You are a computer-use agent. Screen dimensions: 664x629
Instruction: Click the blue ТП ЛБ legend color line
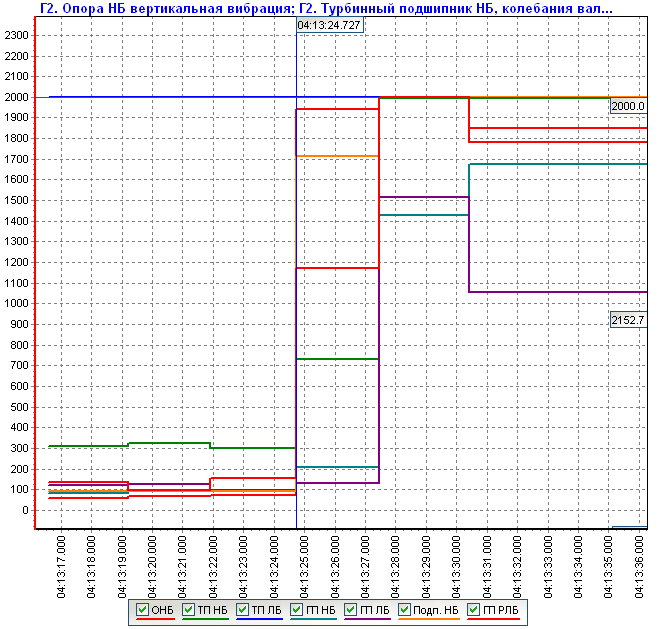point(259,619)
